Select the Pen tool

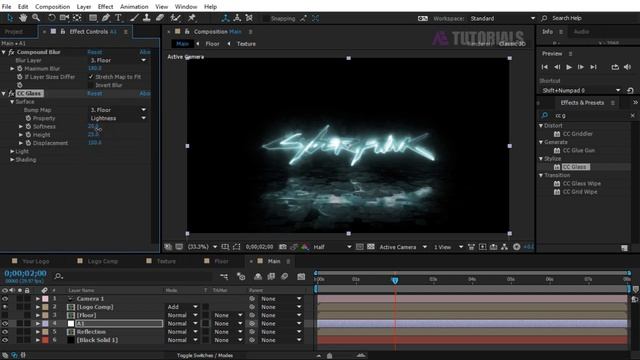pyautogui.click(x=106, y=18)
